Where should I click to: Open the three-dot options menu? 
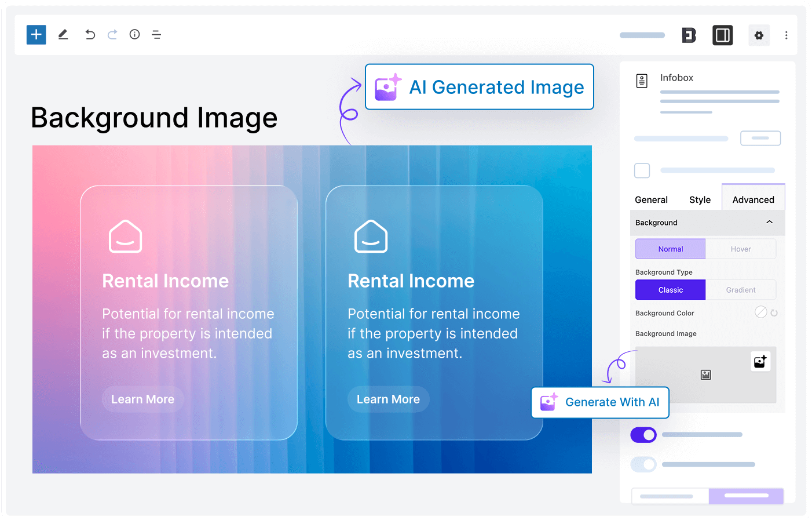(x=787, y=35)
